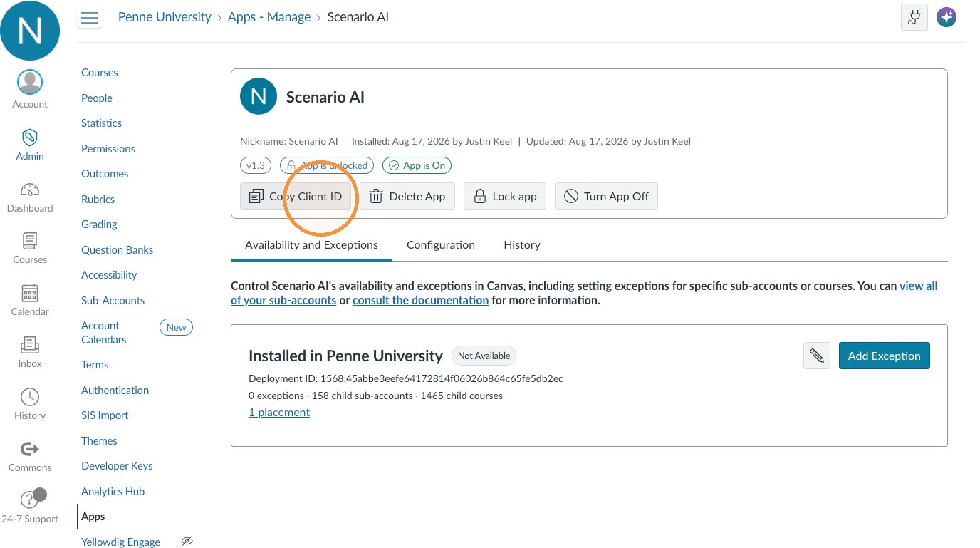The width and height of the screenshot is (980, 548).
Task: Open Terms in account menu
Action: pyautogui.click(x=95, y=365)
